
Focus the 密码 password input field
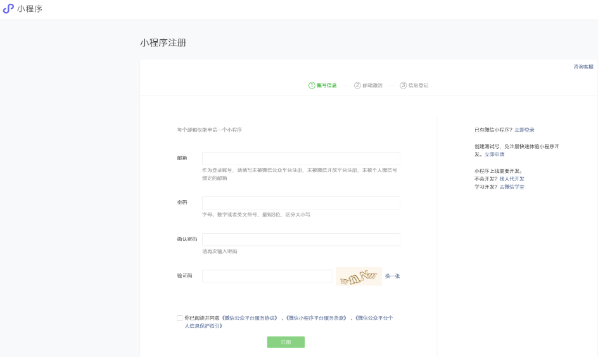pos(301,203)
